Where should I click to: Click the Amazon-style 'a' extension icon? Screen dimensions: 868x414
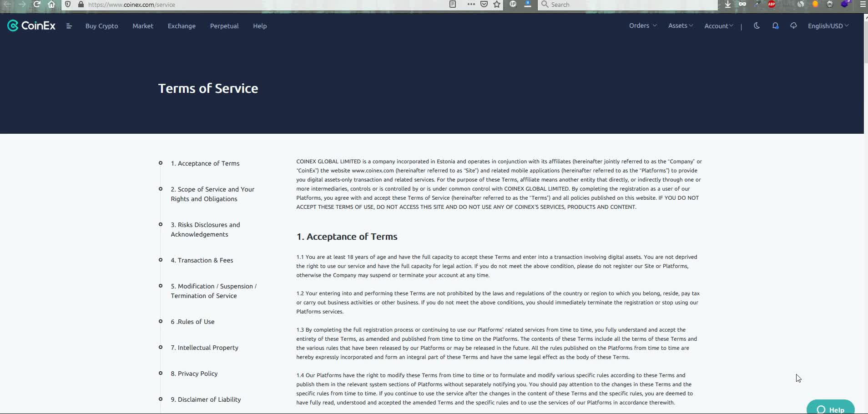528,4
